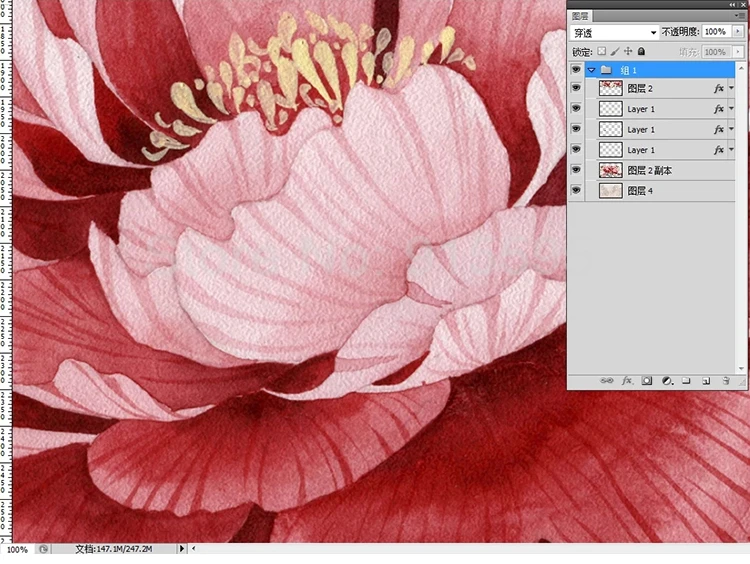Create a new layer
The height and width of the screenshot is (564, 750).
pos(706,381)
